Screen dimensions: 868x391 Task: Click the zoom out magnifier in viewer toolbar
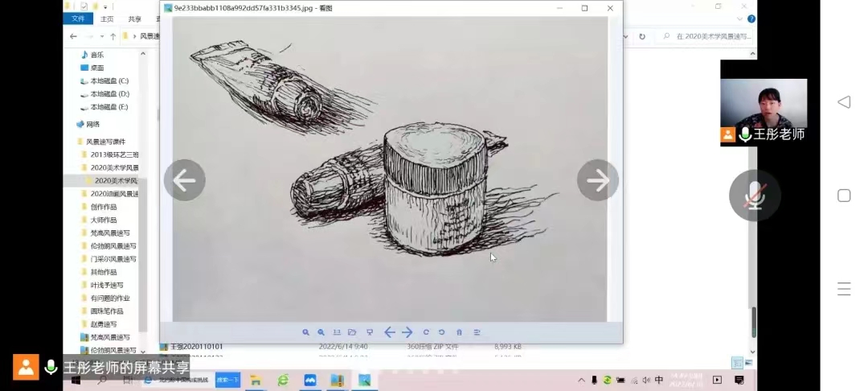321,332
